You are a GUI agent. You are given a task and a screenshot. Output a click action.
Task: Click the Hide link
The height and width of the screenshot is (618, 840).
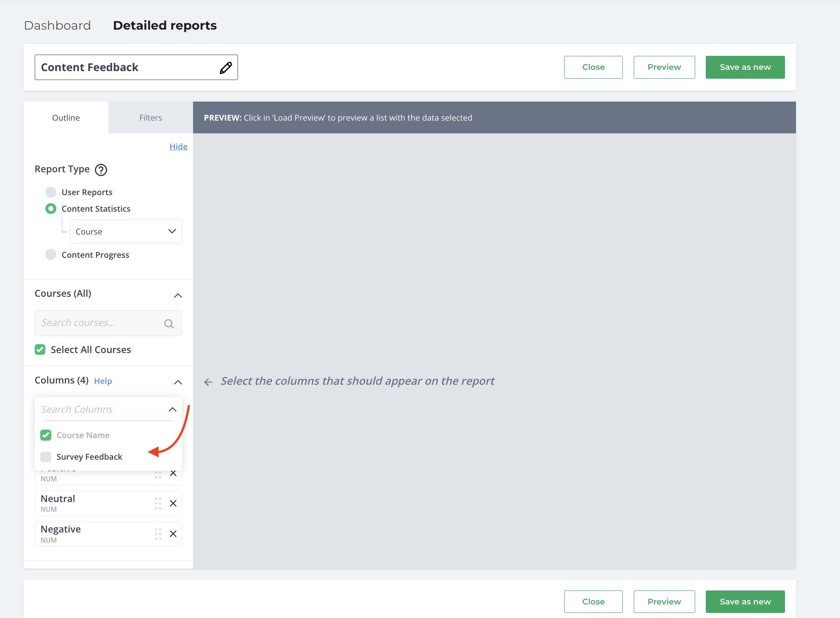pyautogui.click(x=179, y=146)
